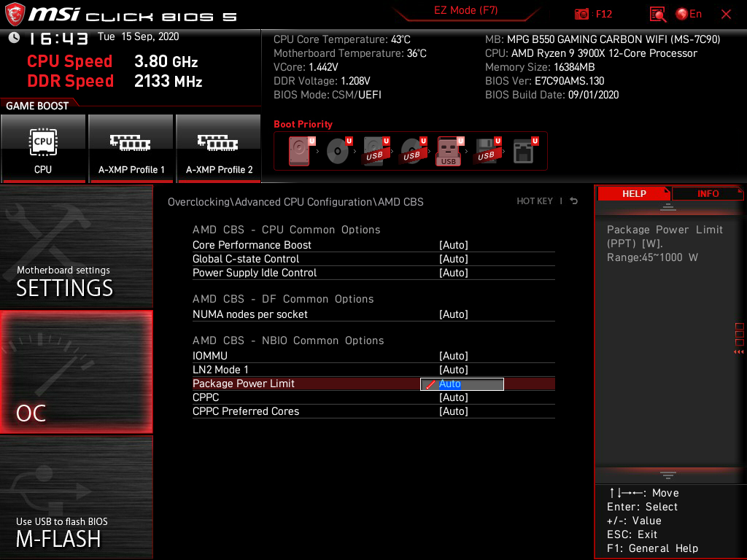Open the HOT KEY list
747x560 pixels.
535,201
